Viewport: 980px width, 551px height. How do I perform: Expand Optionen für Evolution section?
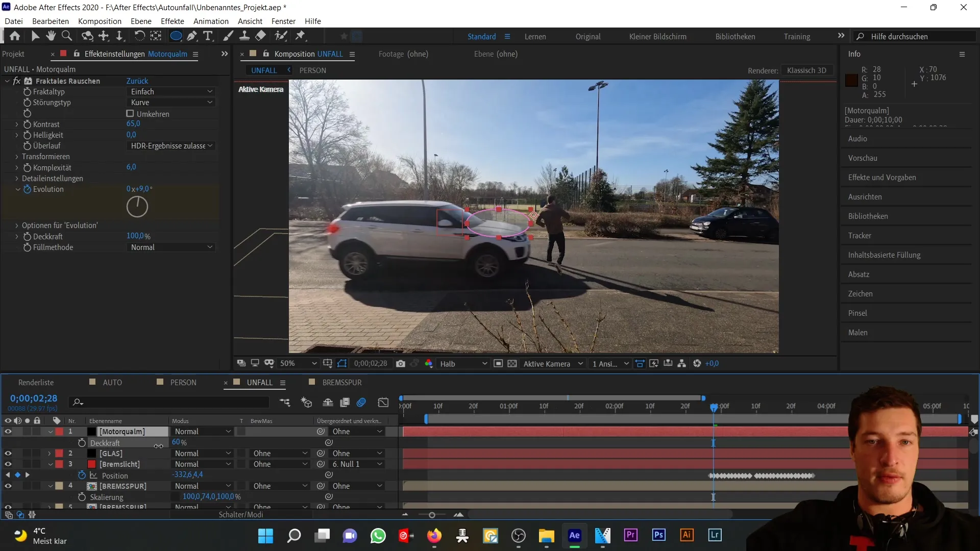pyautogui.click(x=16, y=226)
